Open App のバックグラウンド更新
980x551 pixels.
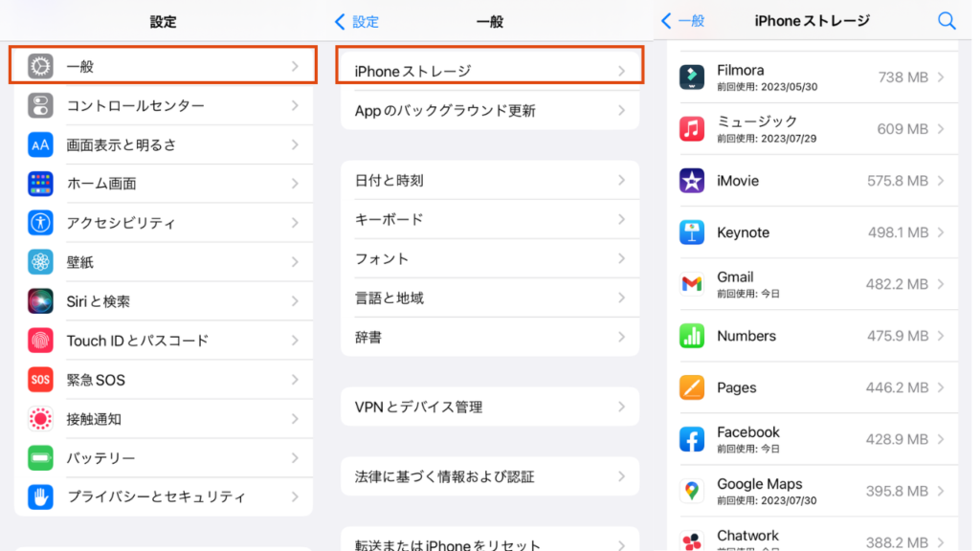[490, 111]
